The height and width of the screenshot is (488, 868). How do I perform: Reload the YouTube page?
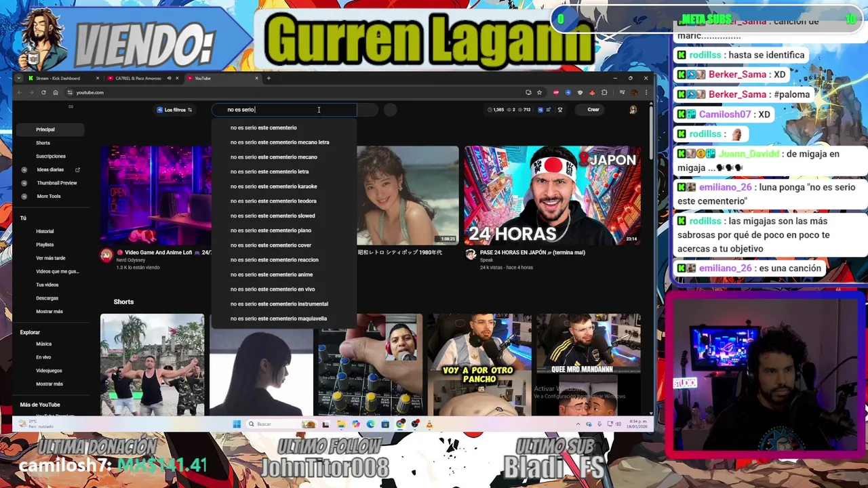[x=43, y=92]
